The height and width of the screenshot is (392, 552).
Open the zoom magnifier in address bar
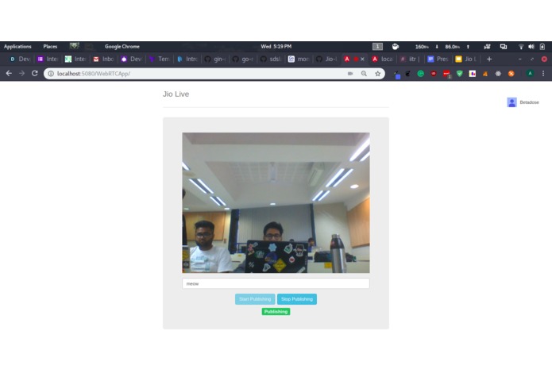(x=364, y=74)
